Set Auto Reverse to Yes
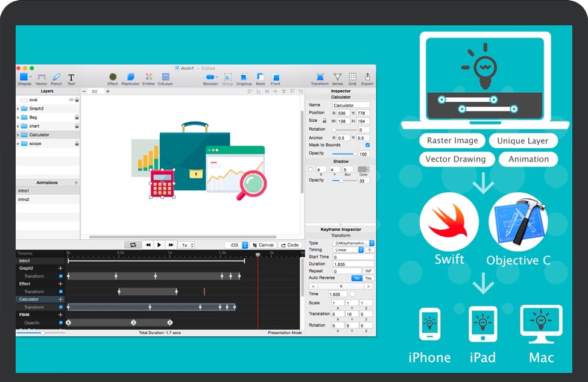Screen dimensions: 588x382 tap(367, 278)
